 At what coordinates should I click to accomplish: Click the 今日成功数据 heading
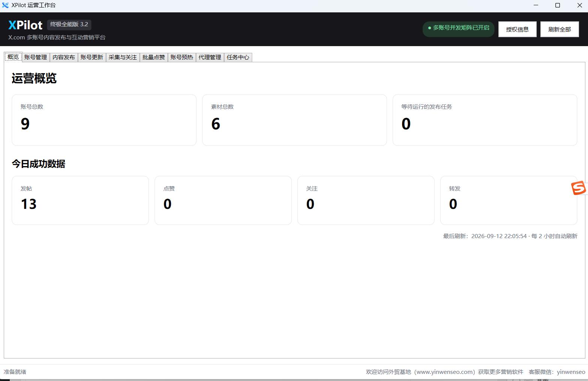pos(39,164)
